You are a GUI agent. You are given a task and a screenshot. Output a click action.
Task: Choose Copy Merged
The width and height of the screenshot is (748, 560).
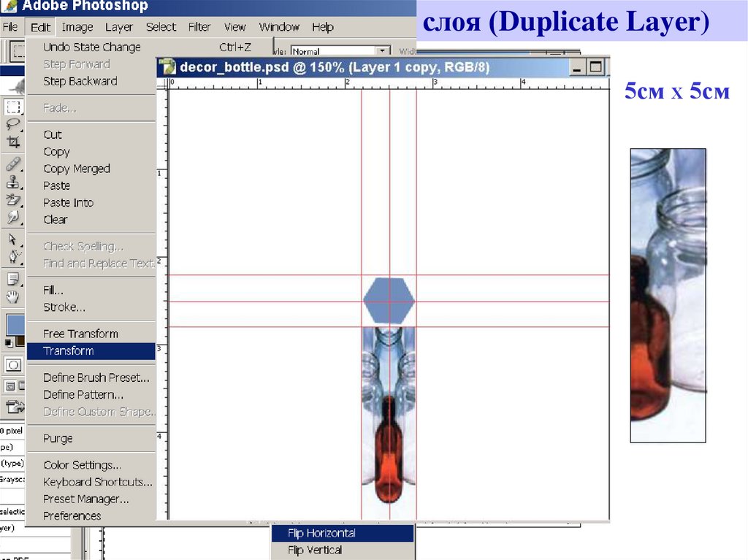point(91,169)
